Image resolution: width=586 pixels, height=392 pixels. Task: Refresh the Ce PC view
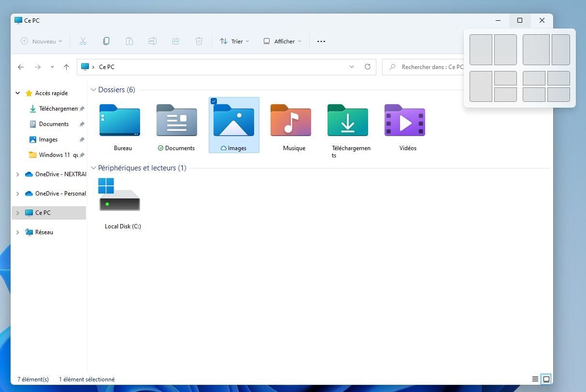368,67
